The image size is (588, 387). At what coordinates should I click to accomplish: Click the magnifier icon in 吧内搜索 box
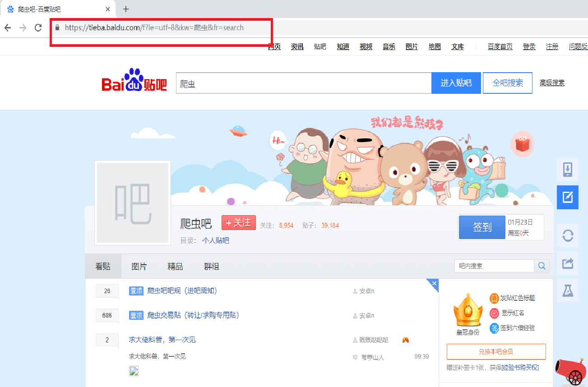pyautogui.click(x=541, y=266)
